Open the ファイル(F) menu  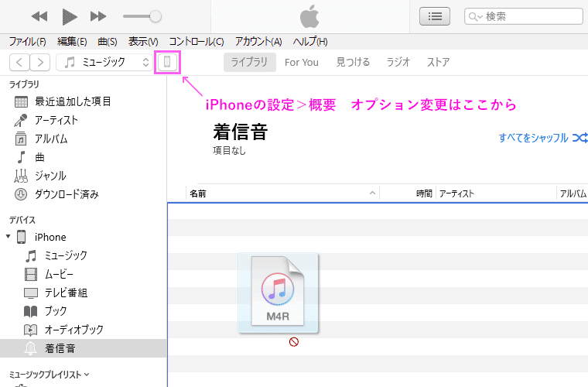point(27,41)
